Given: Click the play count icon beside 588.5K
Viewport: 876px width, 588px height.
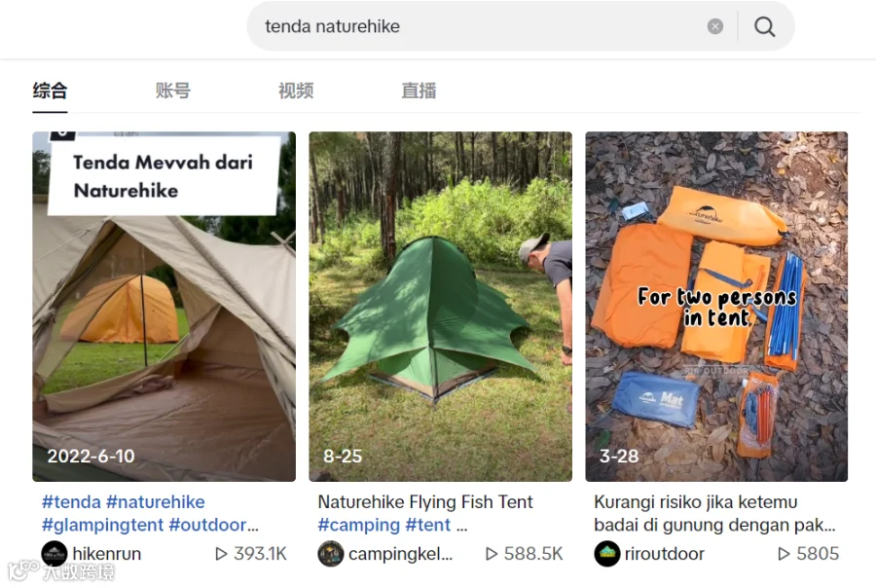Looking at the screenshot, I should click(x=492, y=554).
